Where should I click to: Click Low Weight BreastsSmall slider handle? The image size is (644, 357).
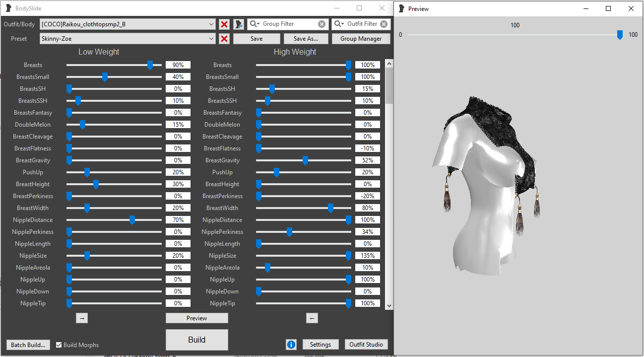point(105,77)
